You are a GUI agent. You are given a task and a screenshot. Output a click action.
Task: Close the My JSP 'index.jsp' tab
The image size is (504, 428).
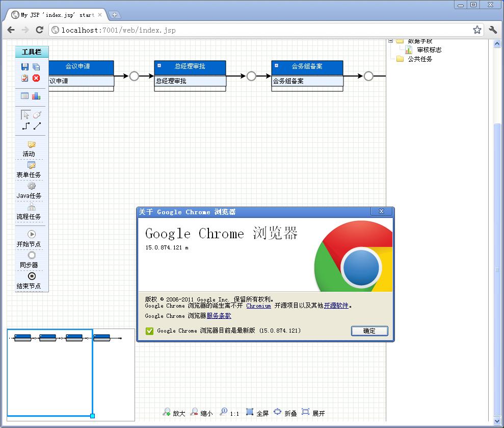(100, 15)
